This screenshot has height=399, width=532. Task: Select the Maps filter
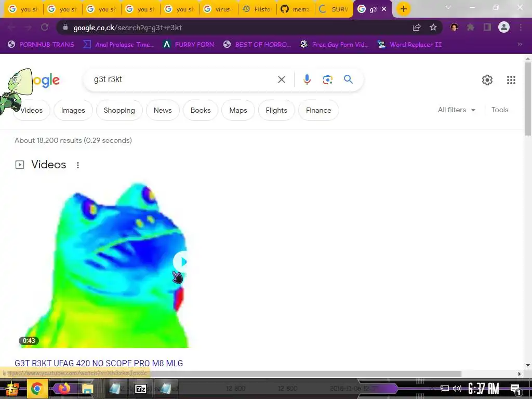tap(238, 110)
